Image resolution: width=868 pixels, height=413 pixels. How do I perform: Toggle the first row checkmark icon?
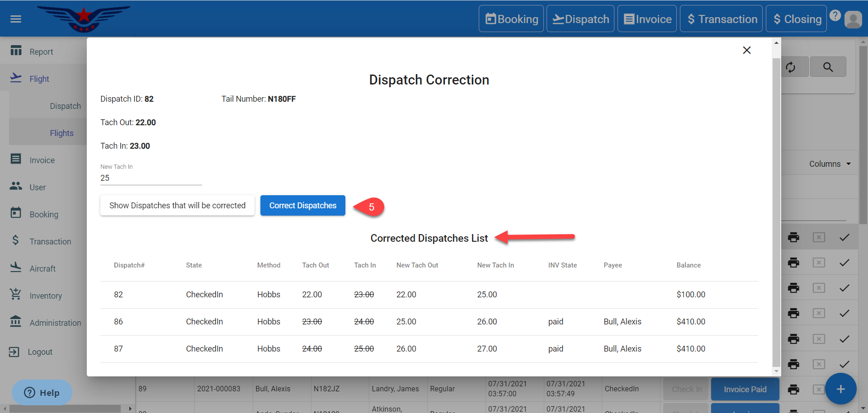844,238
